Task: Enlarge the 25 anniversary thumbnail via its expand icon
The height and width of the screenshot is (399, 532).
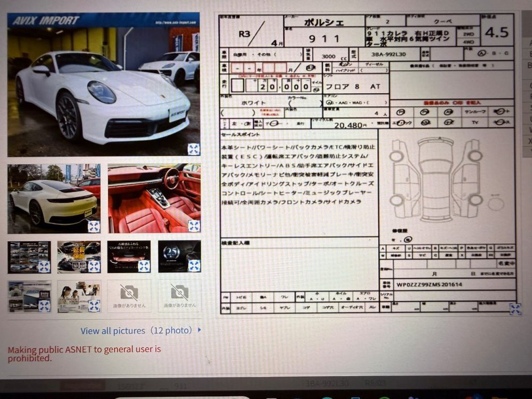Action: click(194, 265)
